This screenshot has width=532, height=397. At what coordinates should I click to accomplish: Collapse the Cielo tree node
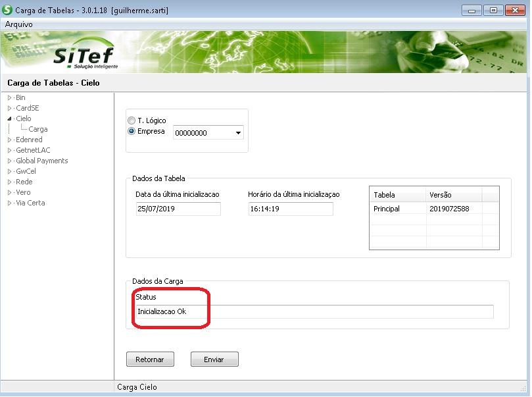[x=9, y=119]
